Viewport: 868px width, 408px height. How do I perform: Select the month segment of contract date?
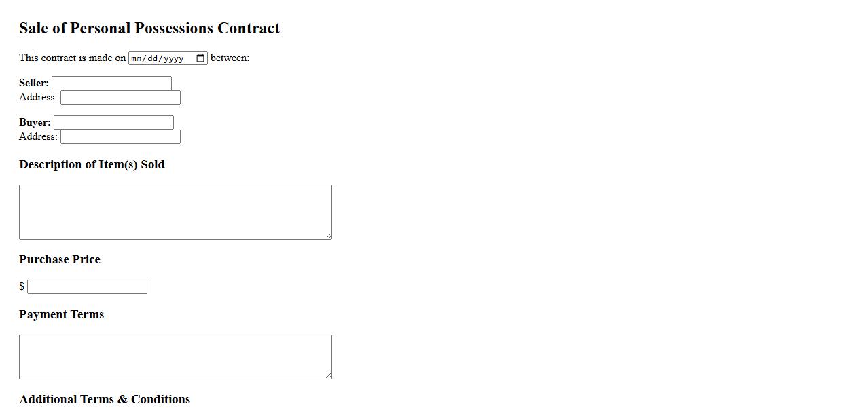tap(136, 58)
